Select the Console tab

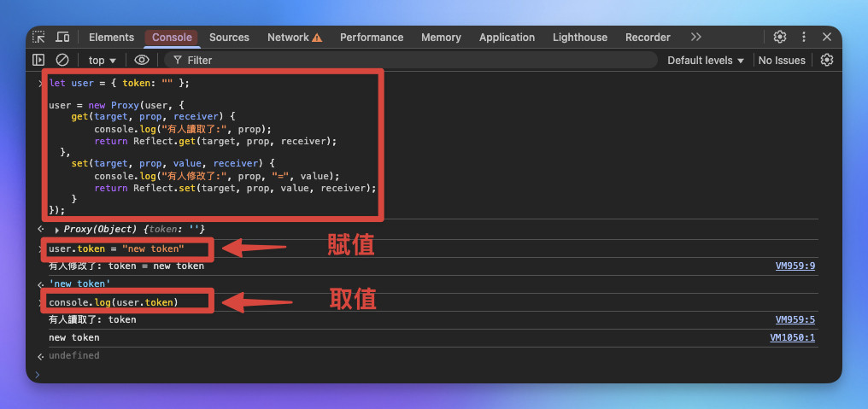(x=172, y=37)
